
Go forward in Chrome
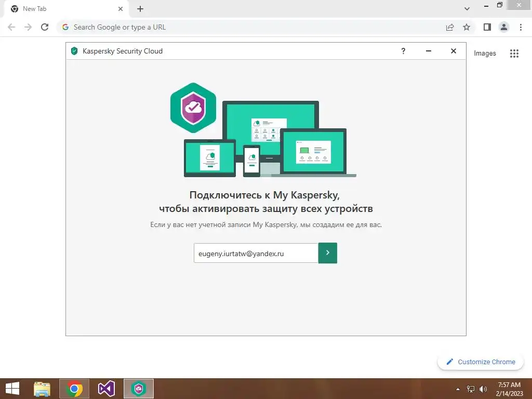28,27
